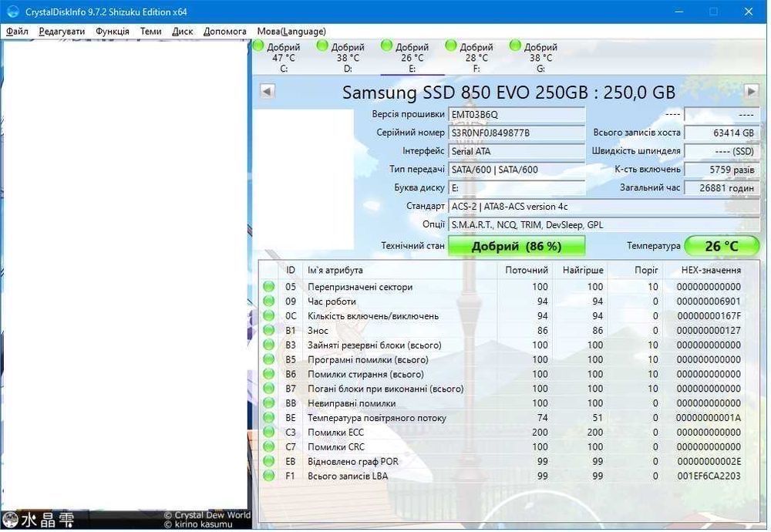
Task: Click the power-on count 5759 разів
Action: click(722, 170)
